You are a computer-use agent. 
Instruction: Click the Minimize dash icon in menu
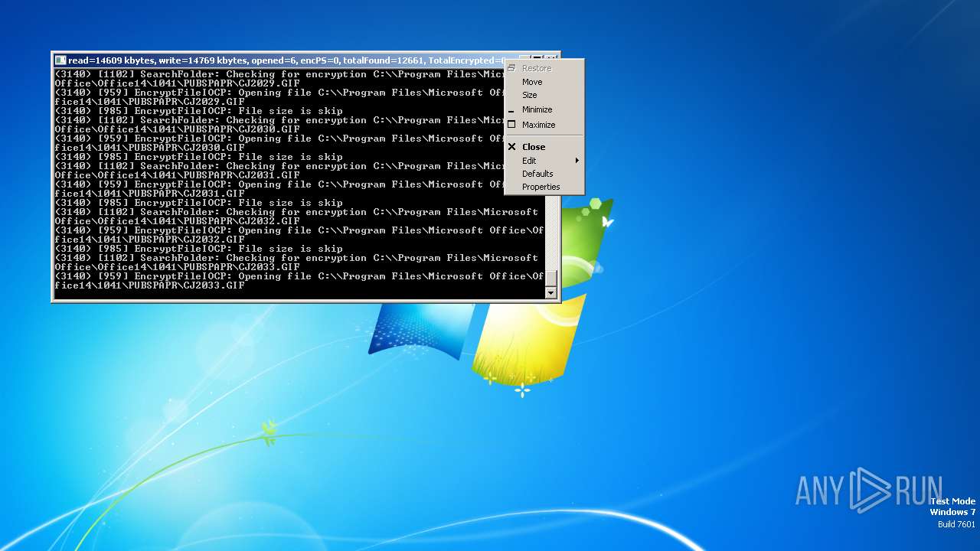coord(511,110)
